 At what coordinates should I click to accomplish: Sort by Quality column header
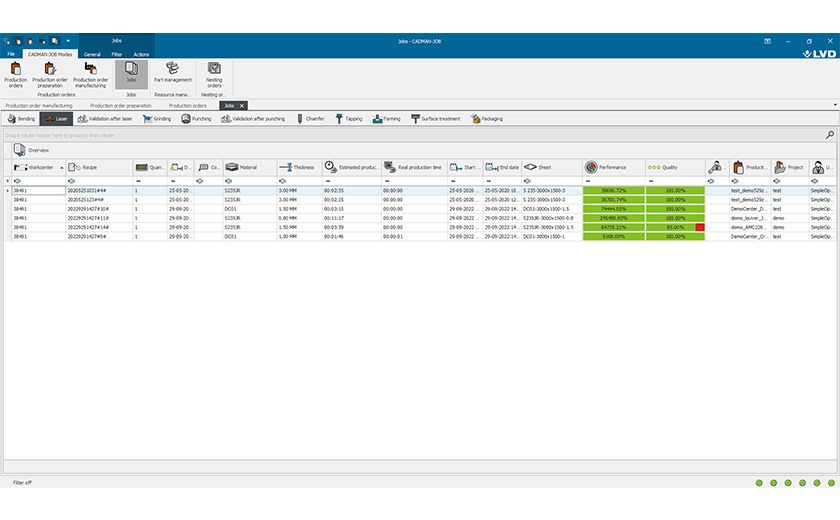tap(676, 168)
